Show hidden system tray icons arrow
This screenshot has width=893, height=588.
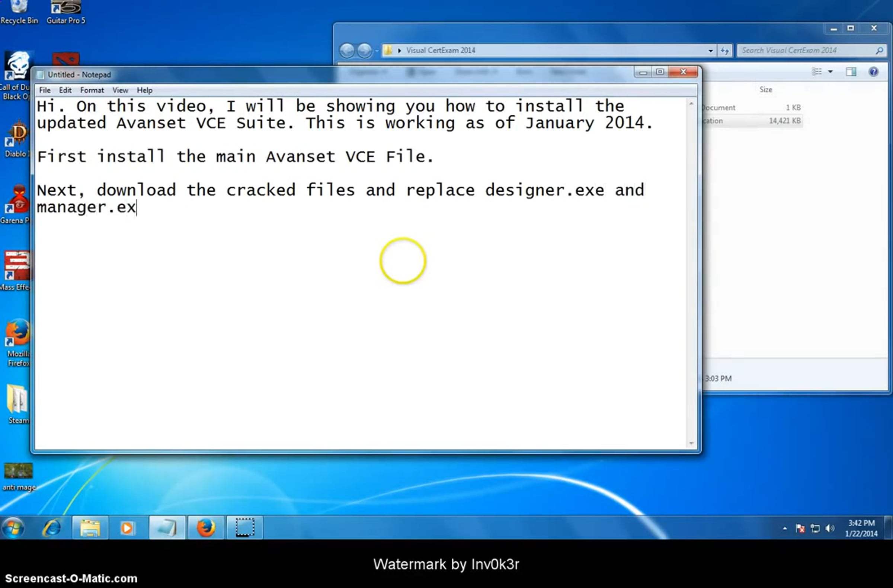point(785,528)
